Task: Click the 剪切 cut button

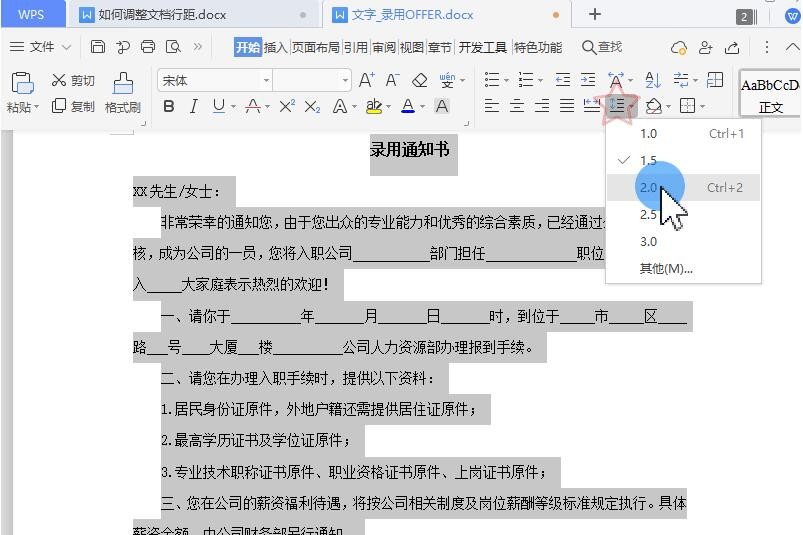Action: pyautogui.click(x=74, y=81)
